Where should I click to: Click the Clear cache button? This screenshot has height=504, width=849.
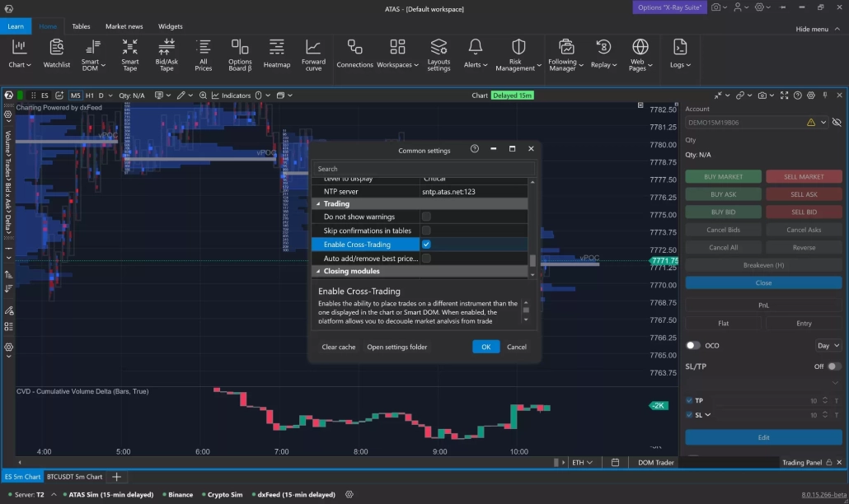(339, 347)
